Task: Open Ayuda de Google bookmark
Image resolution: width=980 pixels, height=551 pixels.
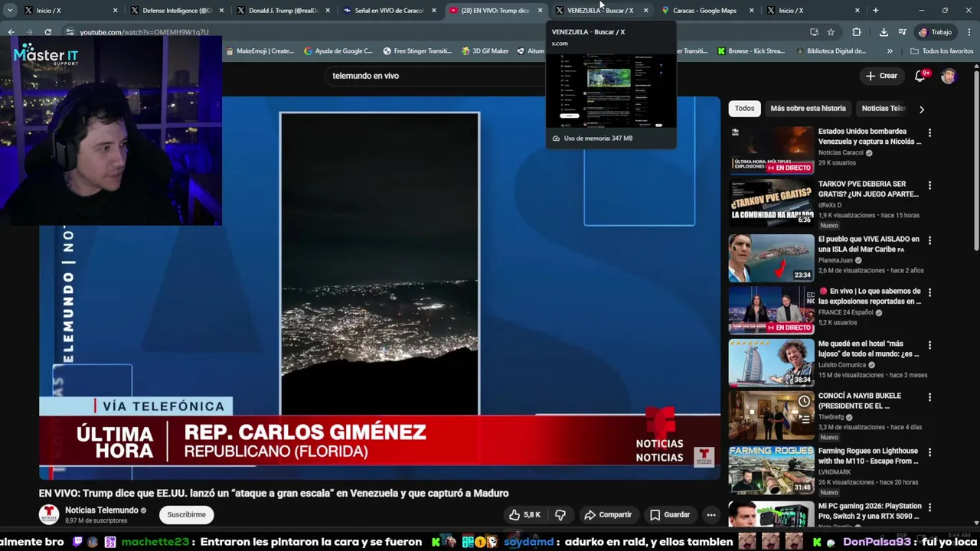Action: (x=338, y=51)
